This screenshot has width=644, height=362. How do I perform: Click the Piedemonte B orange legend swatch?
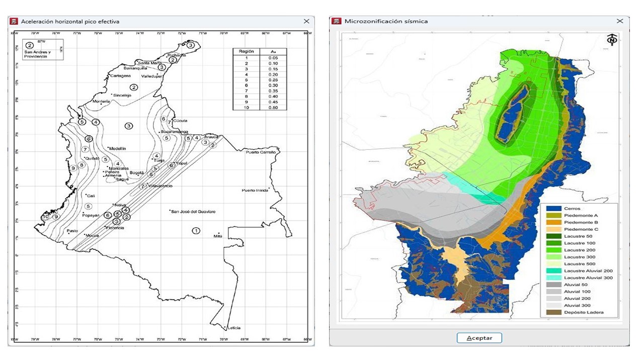click(x=553, y=222)
